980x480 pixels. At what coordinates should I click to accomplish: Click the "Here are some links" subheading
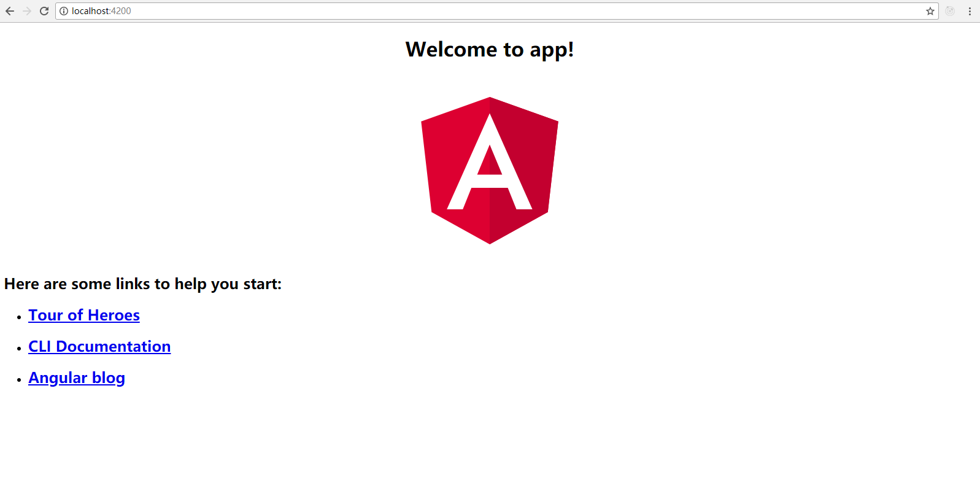143,284
